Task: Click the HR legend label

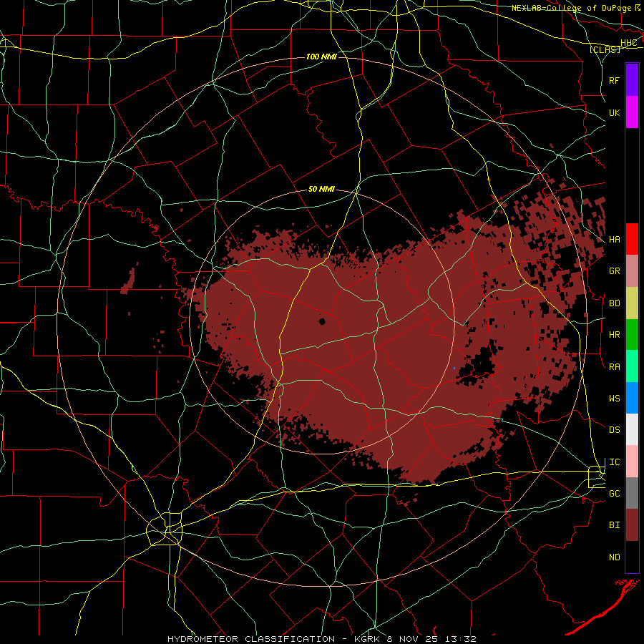Action: coord(614,335)
